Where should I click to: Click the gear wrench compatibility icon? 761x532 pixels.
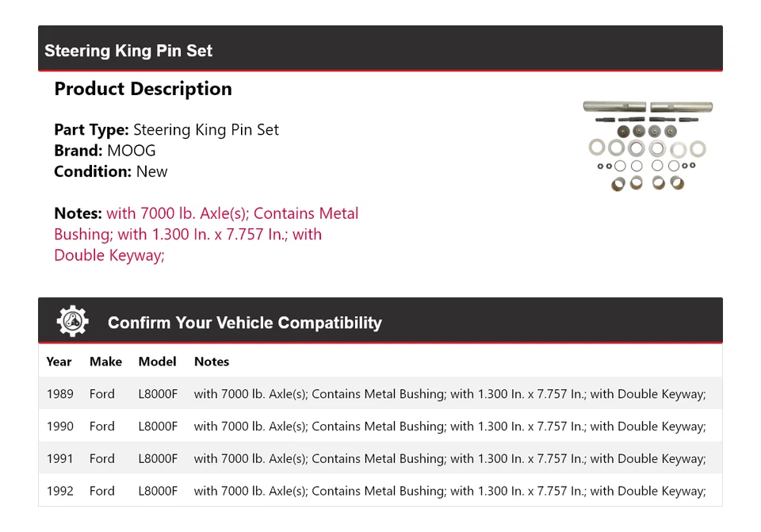coord(72,322)
